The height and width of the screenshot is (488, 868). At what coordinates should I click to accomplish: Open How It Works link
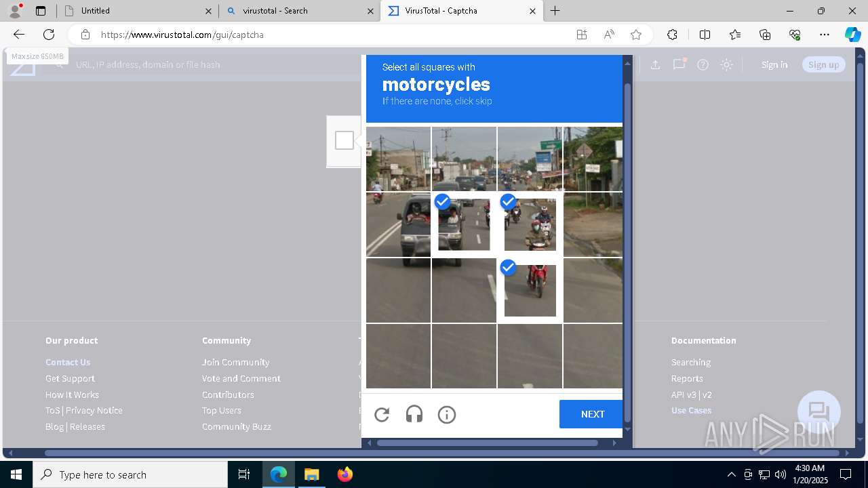[72, 394]
